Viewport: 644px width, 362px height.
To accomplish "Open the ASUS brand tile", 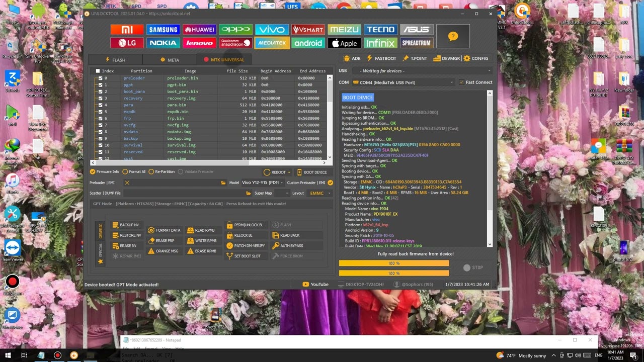I will tap(417, 30).
